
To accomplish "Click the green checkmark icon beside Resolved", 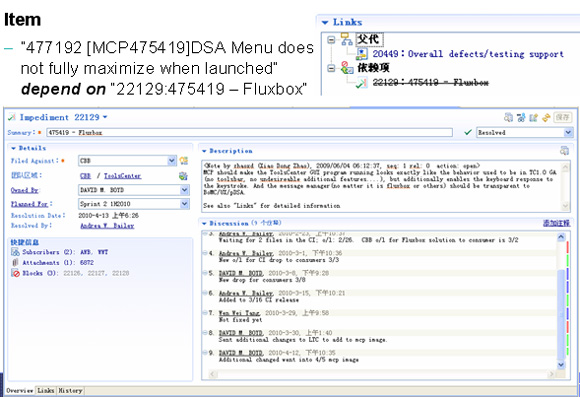I will point(468,132).
